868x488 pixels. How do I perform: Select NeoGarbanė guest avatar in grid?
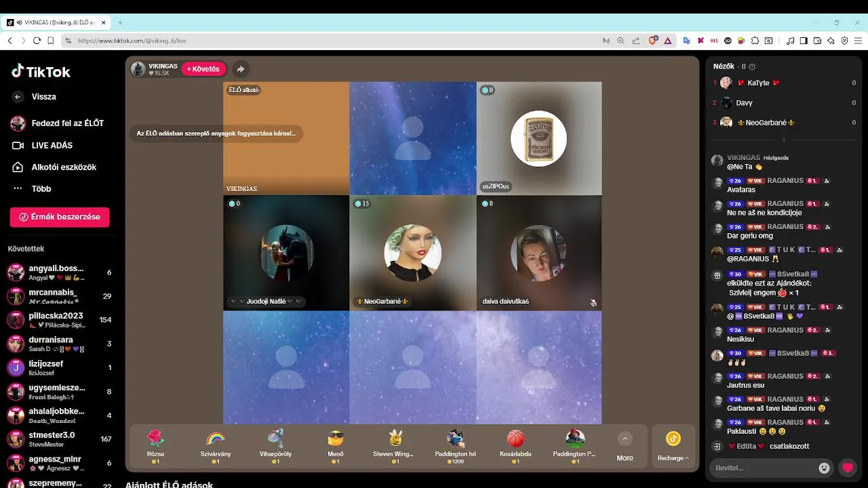412,253
